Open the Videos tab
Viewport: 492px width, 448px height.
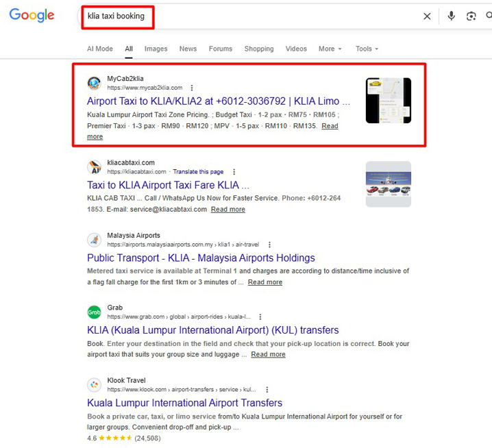click(x=296, y=49)
